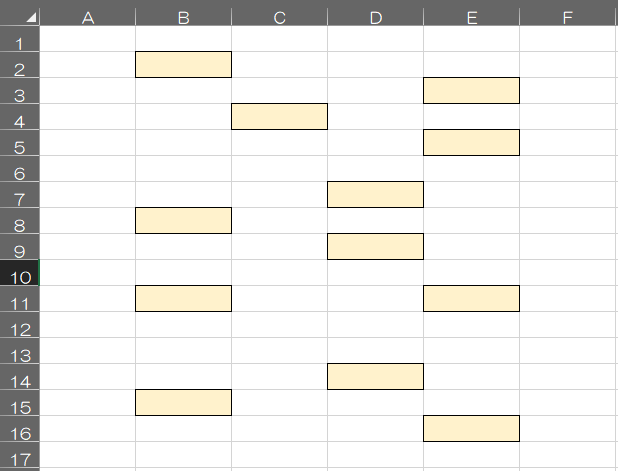618x471 pixels.
Task: Select row 6 header
Action: coord(19,174)
